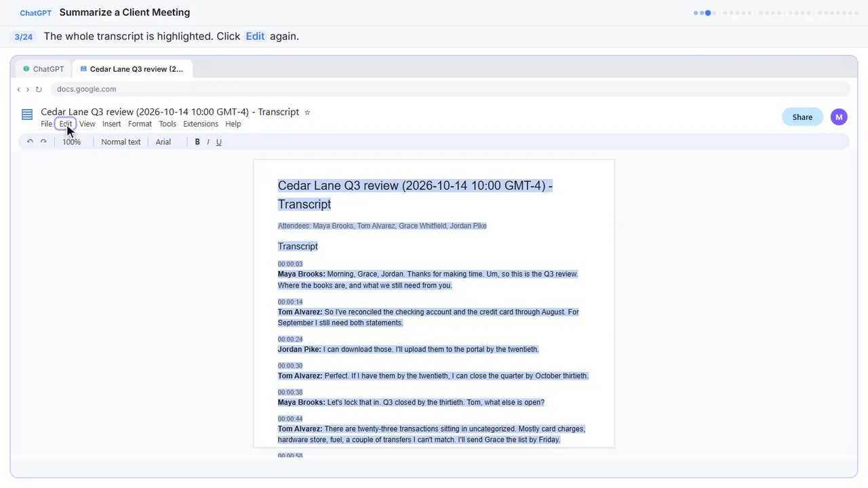This screenshot has height=488, width=868.
Task: Toggle italic formatting
Action: click(x=208, y=142)
